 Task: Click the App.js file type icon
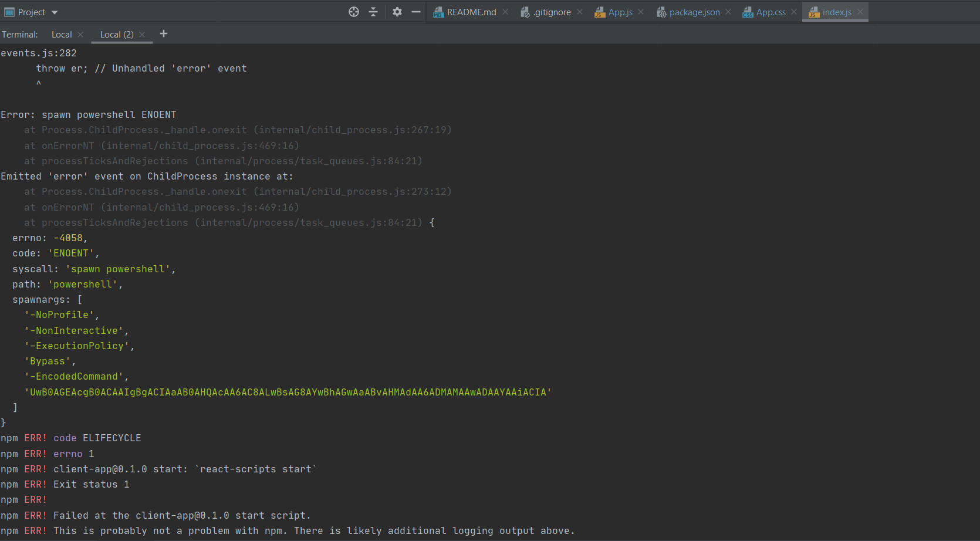click(600, 12)
